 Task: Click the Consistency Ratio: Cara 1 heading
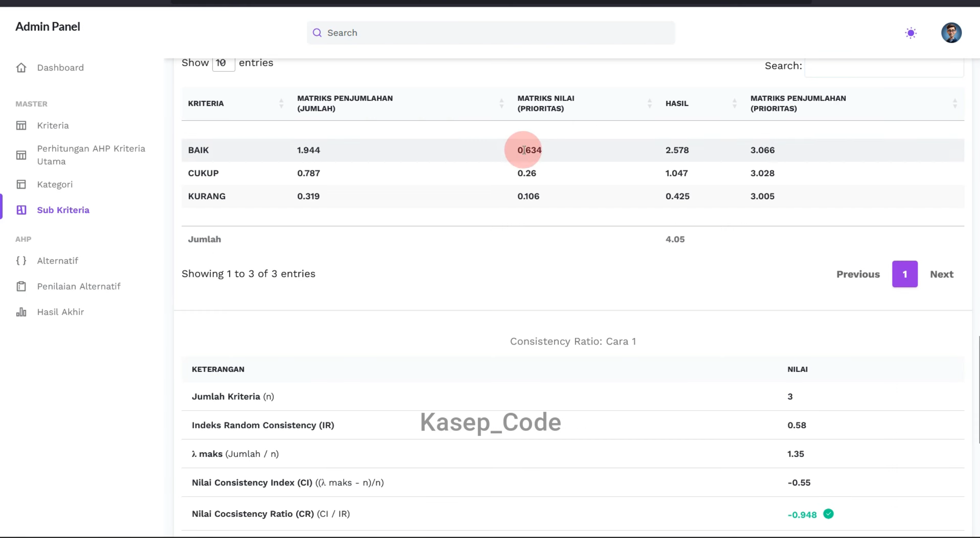pos(573,341)
